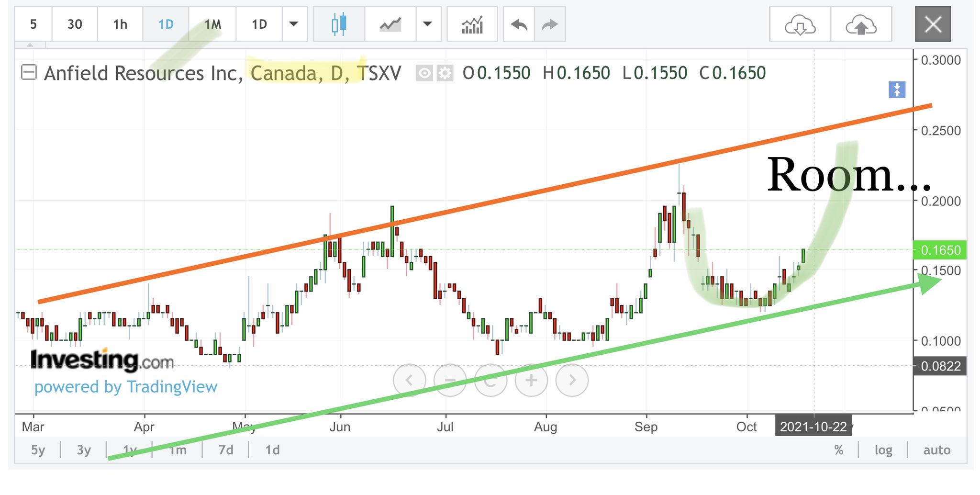Screen dimensions: 980x495
Task: Collapse the legend with the minus box
Action: 29,73
